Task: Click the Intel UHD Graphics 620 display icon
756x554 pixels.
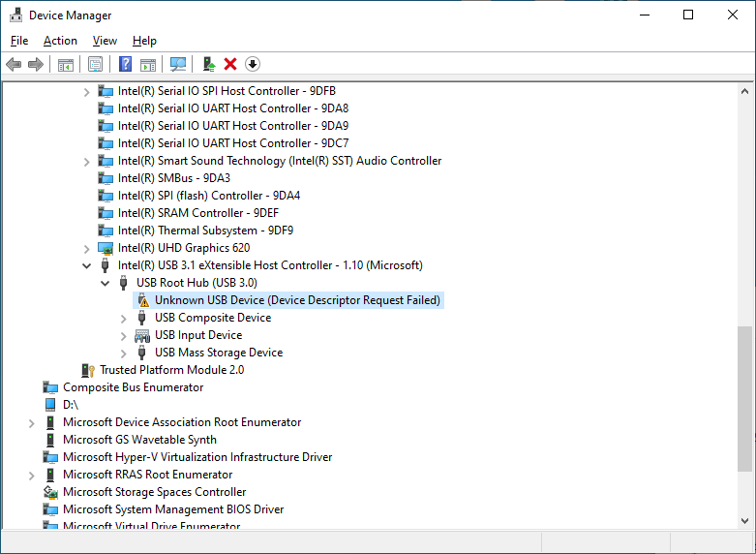Action: coord(106,248)
